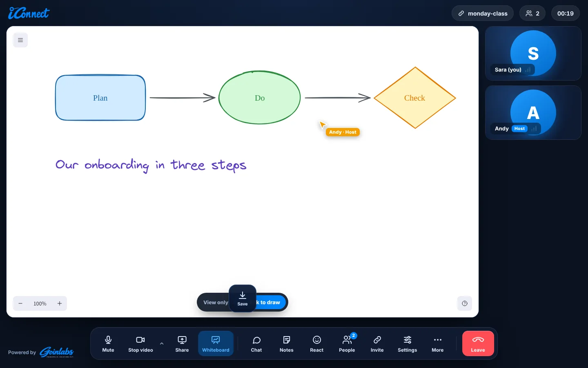Open the More options menu
The image size is (588, 368).
pyautogui.click(x=438, y=343)
